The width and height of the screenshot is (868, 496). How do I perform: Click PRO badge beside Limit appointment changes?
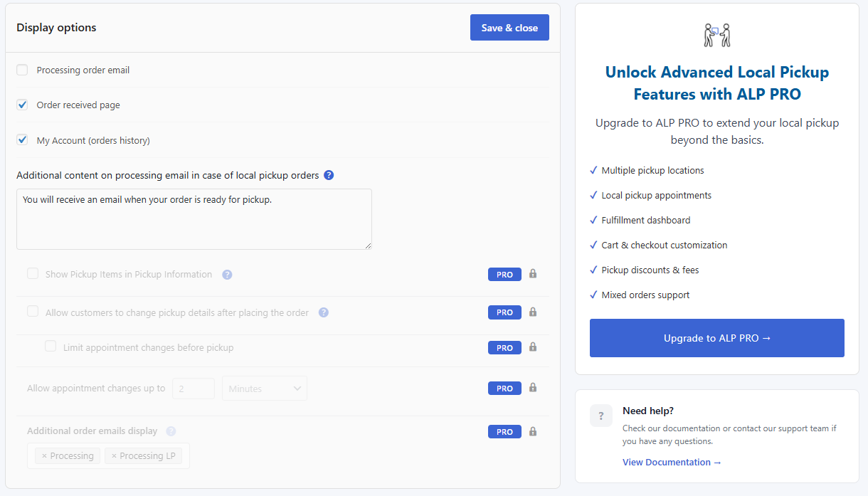(x=504, y=348)
